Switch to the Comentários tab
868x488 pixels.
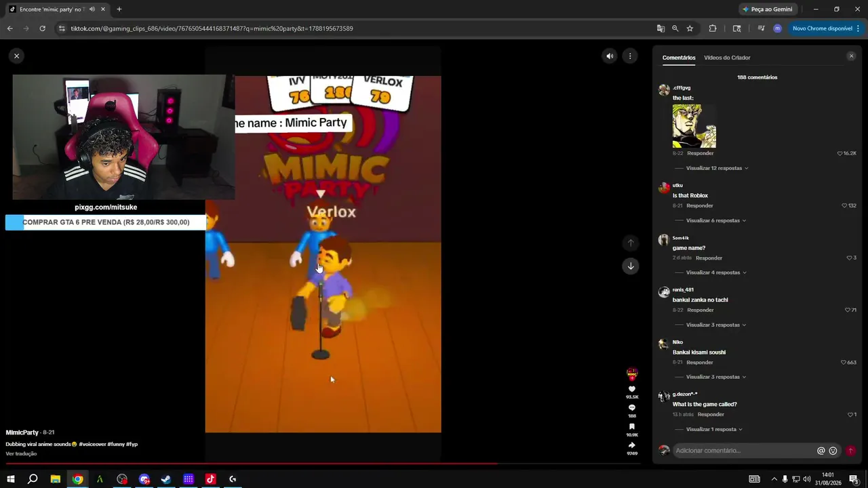(679, 58)
